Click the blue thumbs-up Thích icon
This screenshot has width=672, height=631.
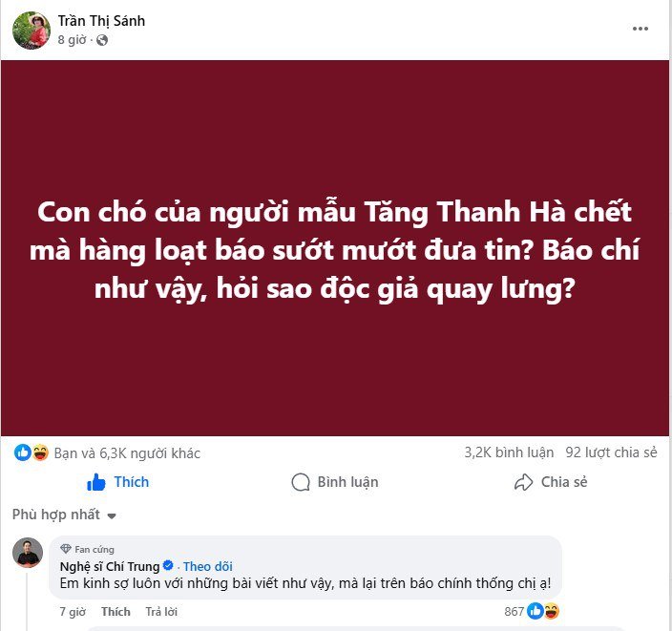point(96,482)
